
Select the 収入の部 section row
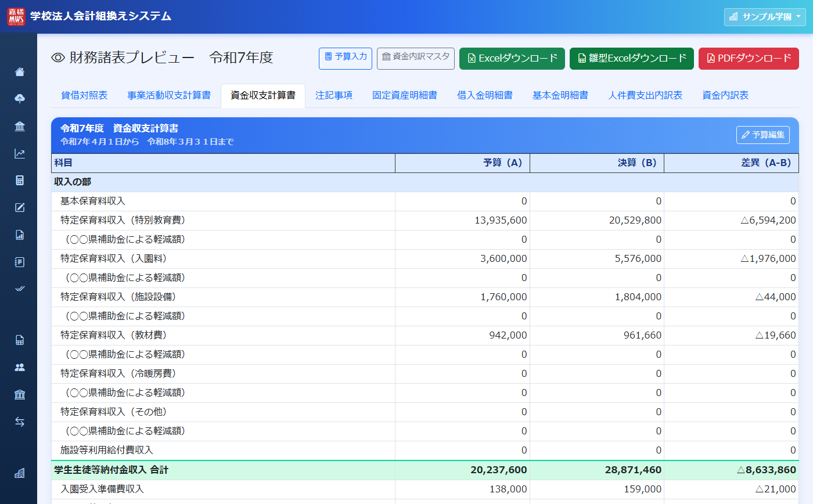(x=425, y=182)
